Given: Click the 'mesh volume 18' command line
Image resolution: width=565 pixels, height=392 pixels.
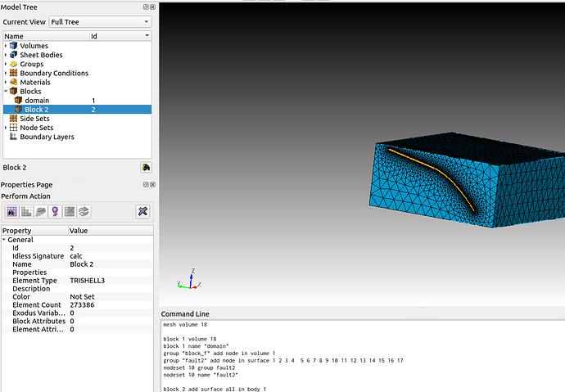Looking at the screenshot, I should (185, 324).
